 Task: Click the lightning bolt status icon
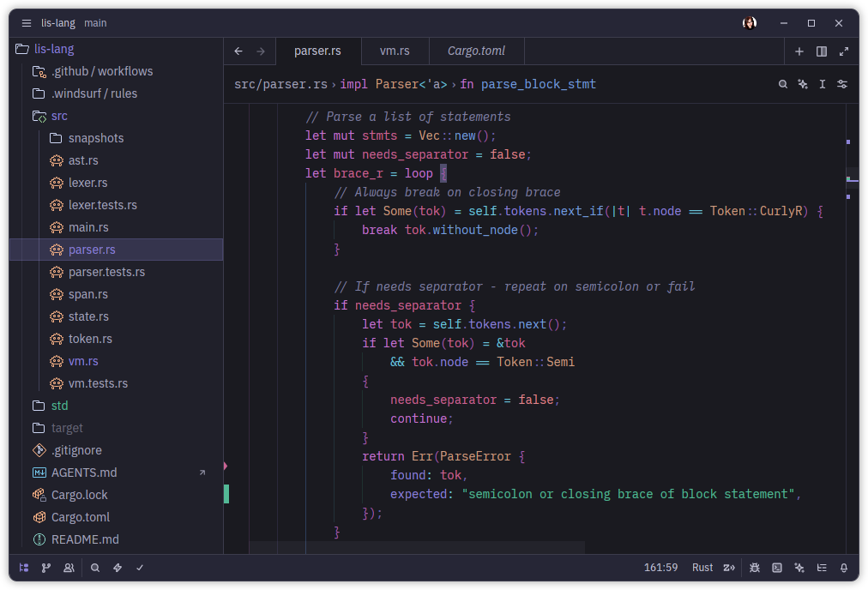[x=118, y=568]
